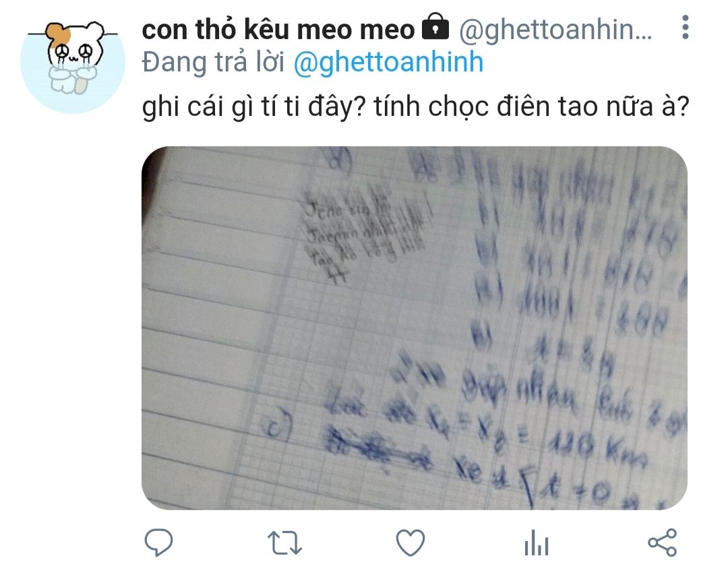Click the 'Đang trả lời' label
Screen dimensions: 728x570
[213, 62]
